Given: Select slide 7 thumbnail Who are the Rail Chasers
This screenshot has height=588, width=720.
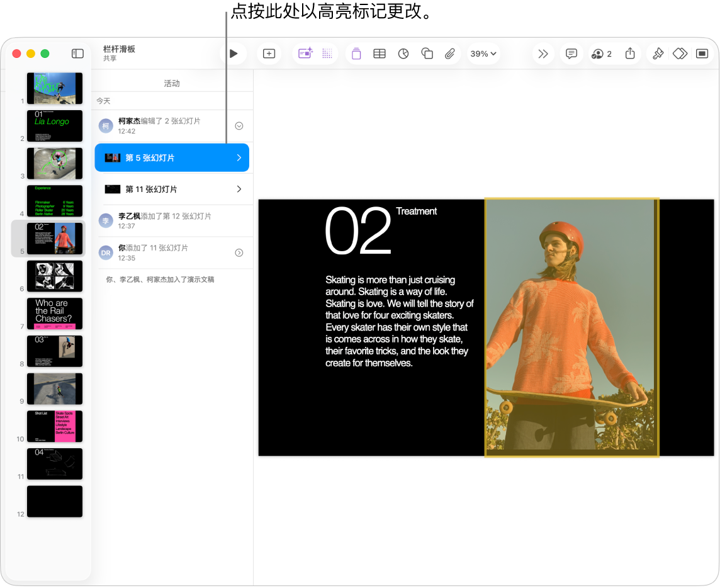Looking at the screenshot, I should tap(55, 314).
